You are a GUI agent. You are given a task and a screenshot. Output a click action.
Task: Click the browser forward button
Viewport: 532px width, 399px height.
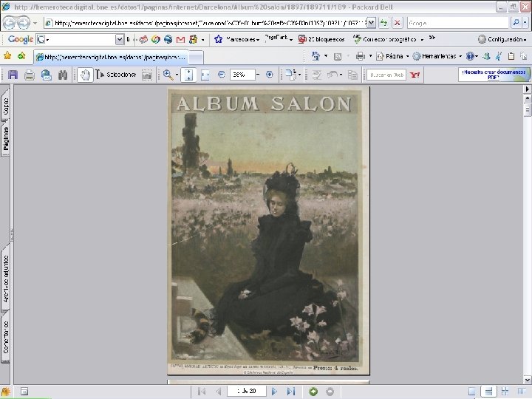click(23, 23)
